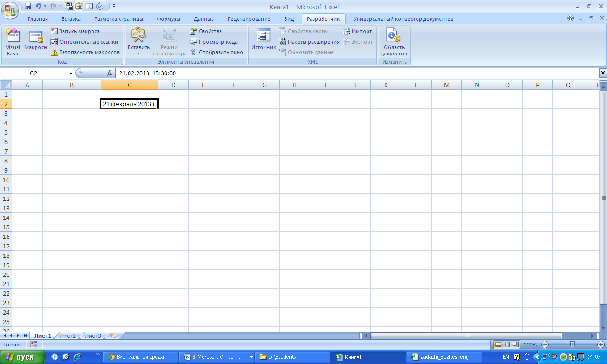Open the Вид tab

point(289,19)
